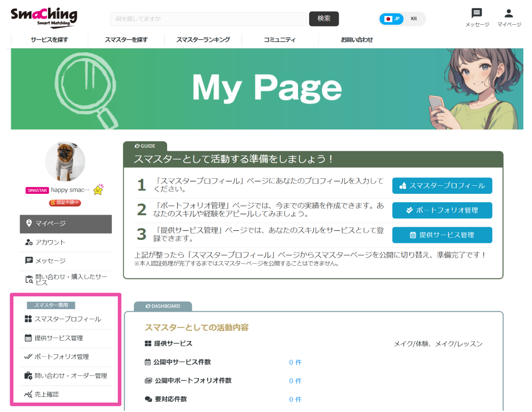Image resolution: width=532 pixels, height=412 pixels.
Task: Open the メッセージ message icon at top right
Action: 476,13
